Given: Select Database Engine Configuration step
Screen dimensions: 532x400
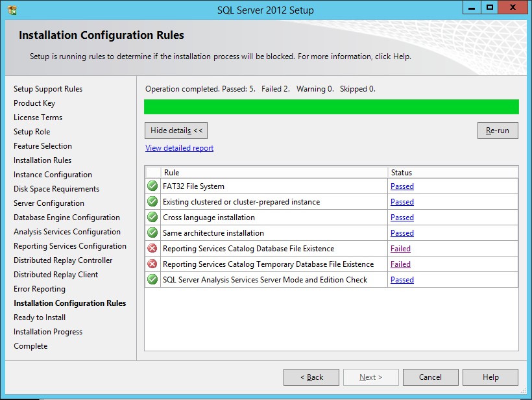Looking at the screenshot, I should click(x=67, y=218).
